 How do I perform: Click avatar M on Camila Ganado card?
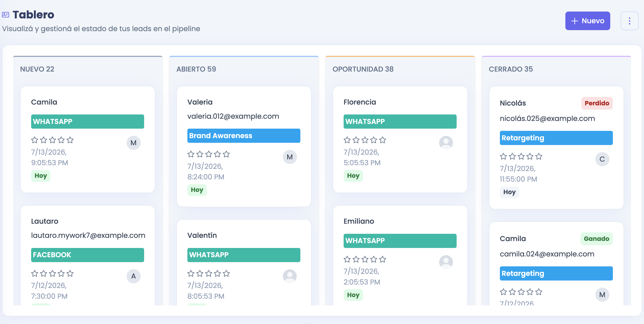602,295
